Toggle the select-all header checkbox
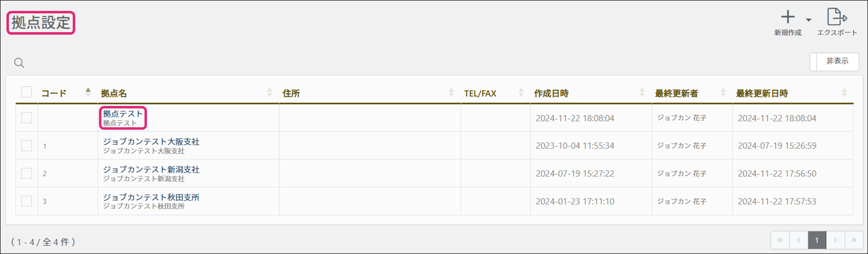 [27, 92]
